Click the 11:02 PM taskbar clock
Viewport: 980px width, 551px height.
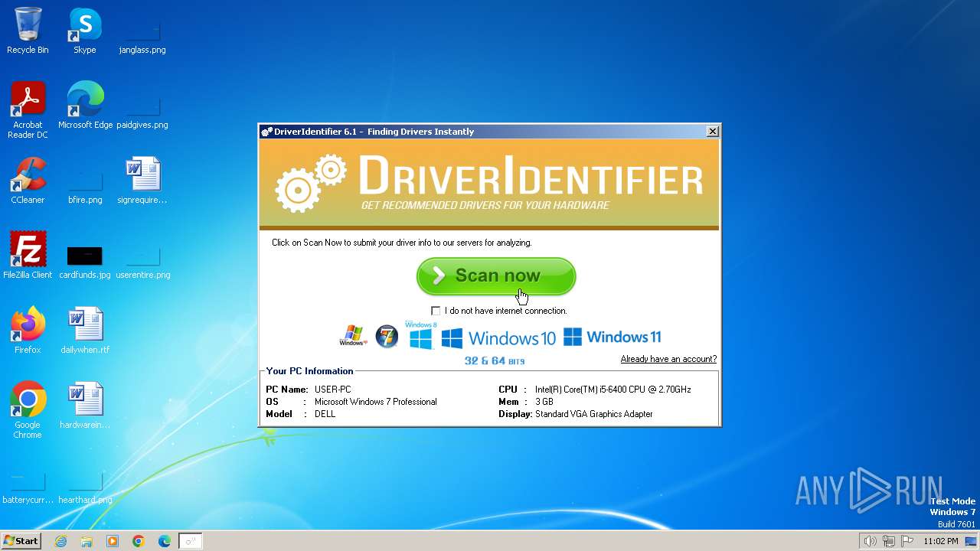pos(941,541)
